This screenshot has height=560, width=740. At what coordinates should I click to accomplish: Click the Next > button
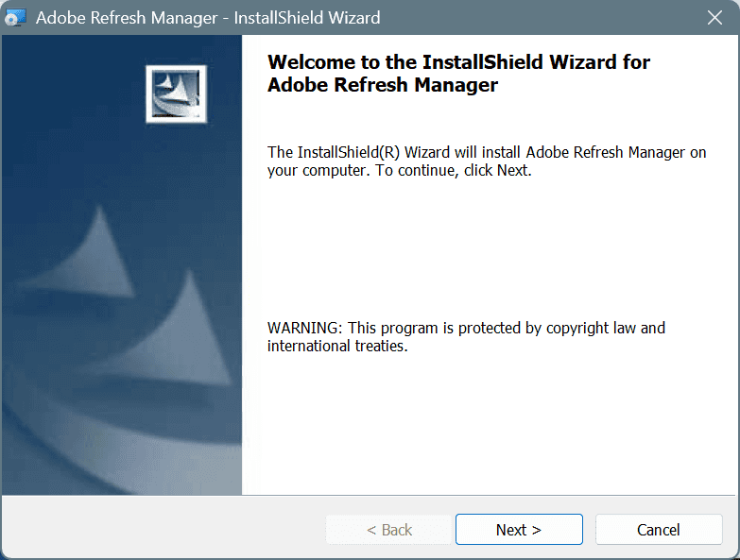(519, 530)
